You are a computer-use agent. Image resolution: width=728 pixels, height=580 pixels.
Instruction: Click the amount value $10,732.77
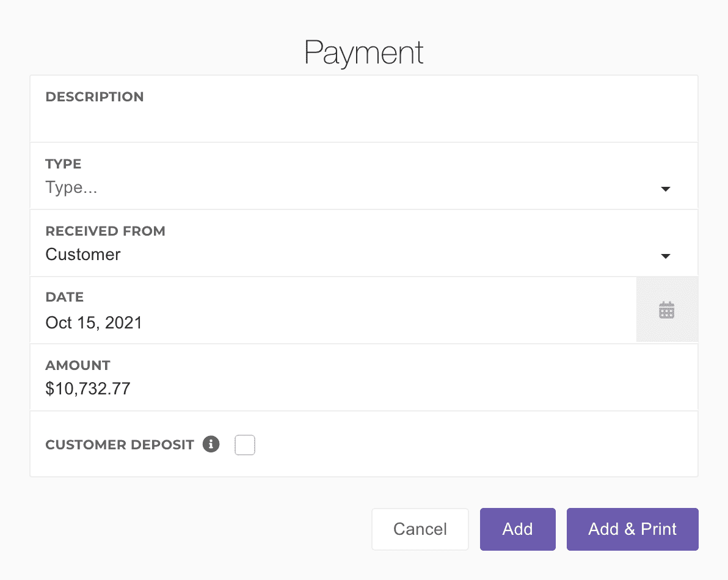(x=88, y=389)
